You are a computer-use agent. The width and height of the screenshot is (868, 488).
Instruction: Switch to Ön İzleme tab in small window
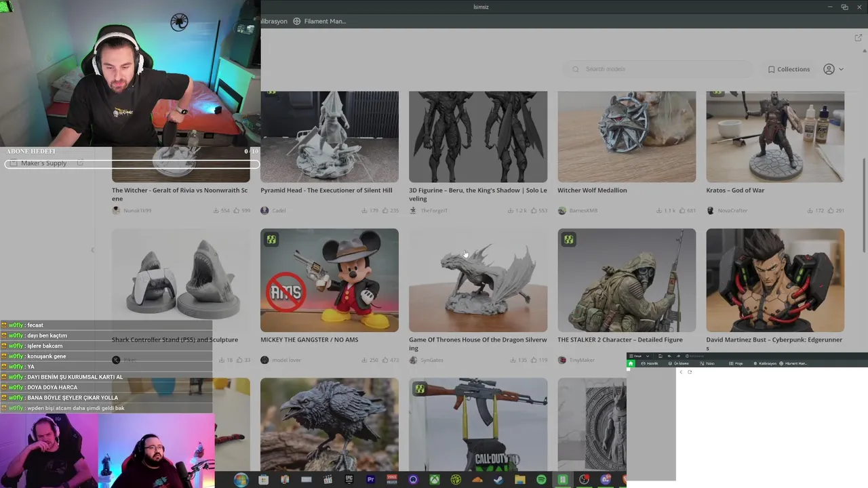point(677,363)
